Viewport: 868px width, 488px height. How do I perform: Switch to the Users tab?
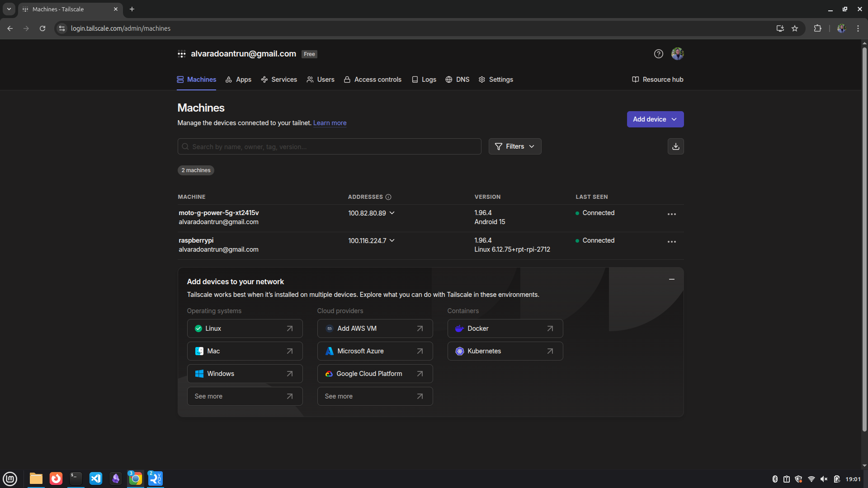[321, 80]
